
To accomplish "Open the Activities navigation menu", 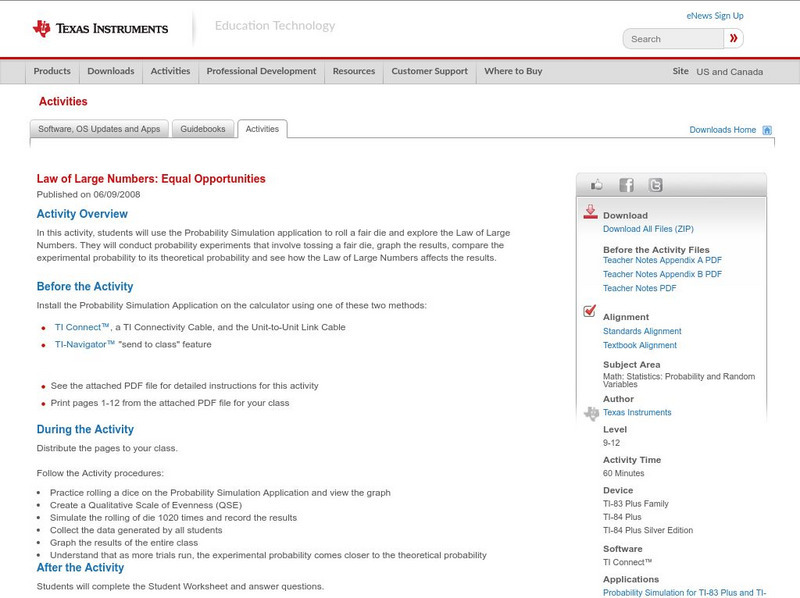I will point(170,71).
